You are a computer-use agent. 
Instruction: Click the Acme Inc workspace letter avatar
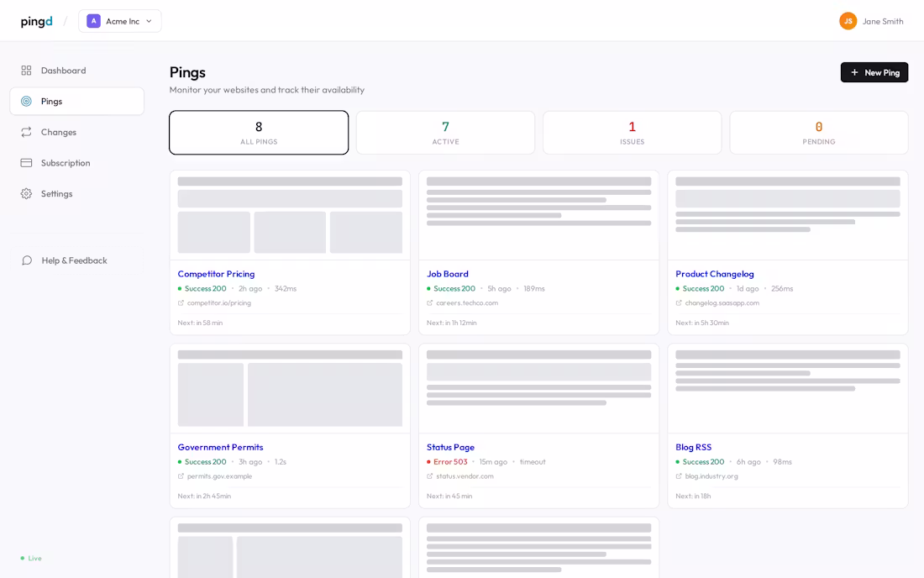[x=93, y=20]
